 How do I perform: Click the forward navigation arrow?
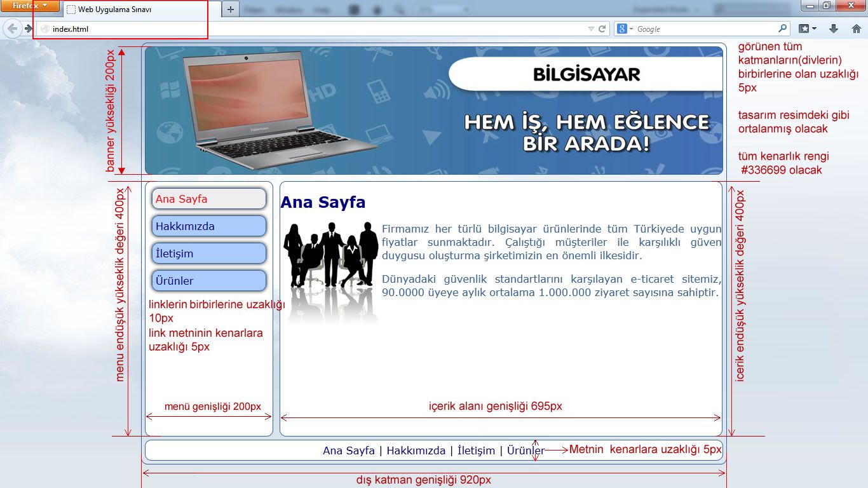pos(29,29)
